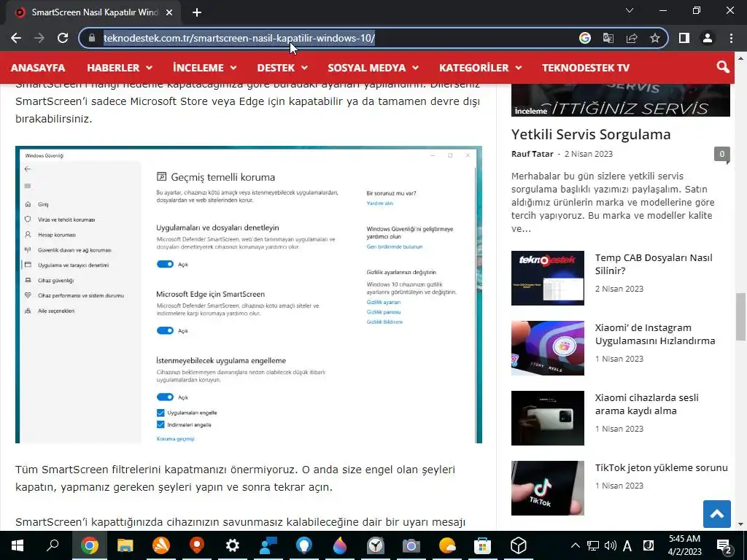Open File Explorer from taskbar

pos(125,545)
